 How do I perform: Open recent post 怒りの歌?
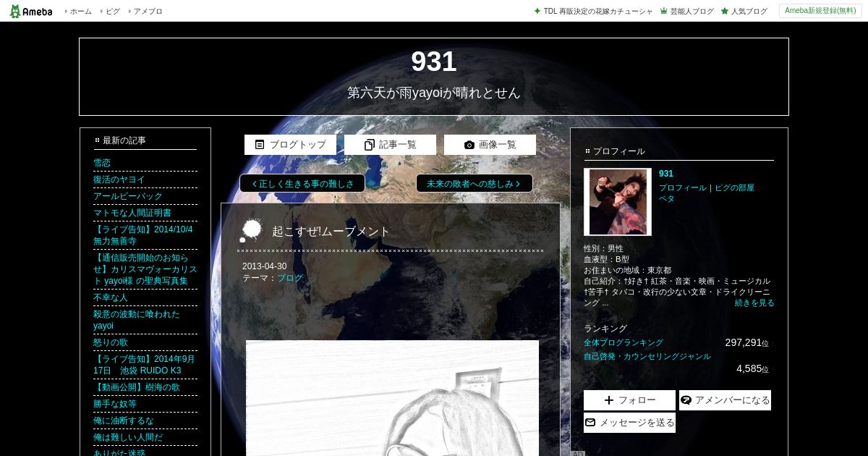point(111,342)
